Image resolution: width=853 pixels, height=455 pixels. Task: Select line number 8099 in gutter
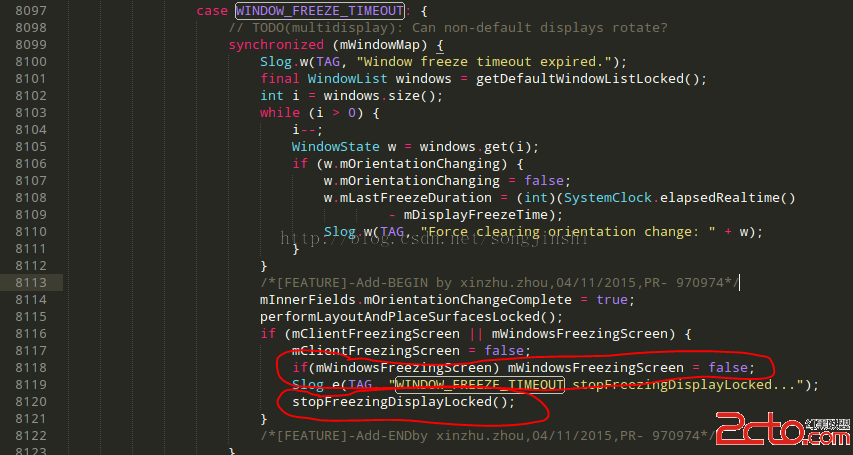pyautogui.click(x=31, y=45)
